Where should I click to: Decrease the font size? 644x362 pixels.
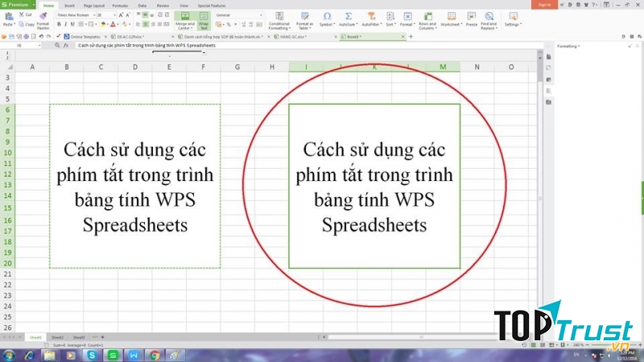coord(128,14)
